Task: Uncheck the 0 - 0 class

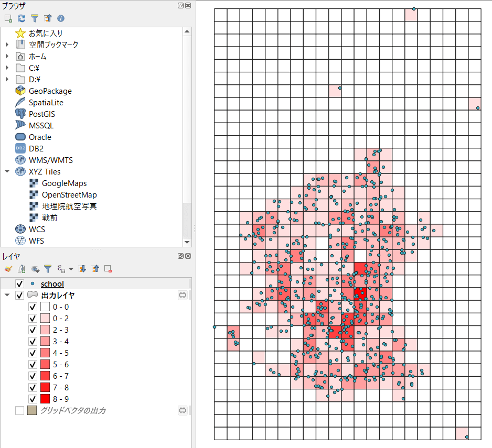Action: [33, 307]
